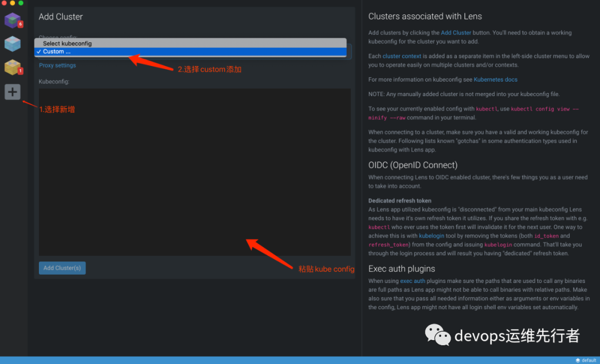Open the 'kubelogin' tool link
This screenshot has width=600, height=364.
point(432,236)
